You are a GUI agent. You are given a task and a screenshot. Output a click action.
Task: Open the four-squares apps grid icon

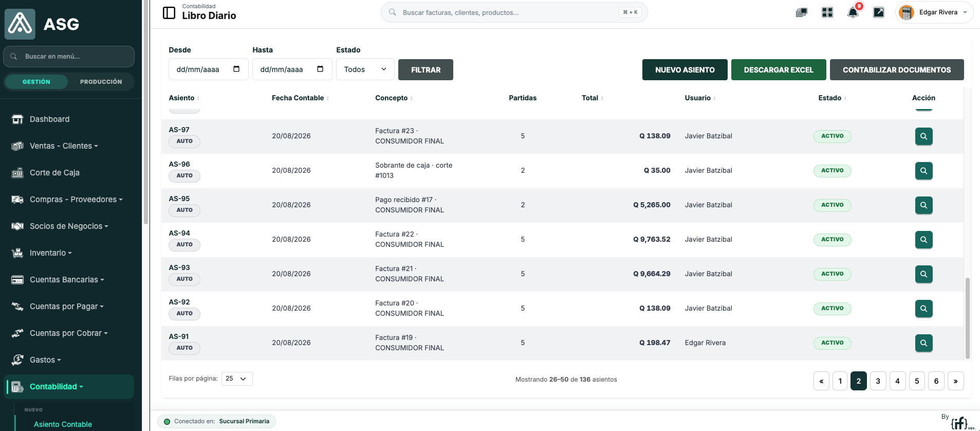[827, 12]
